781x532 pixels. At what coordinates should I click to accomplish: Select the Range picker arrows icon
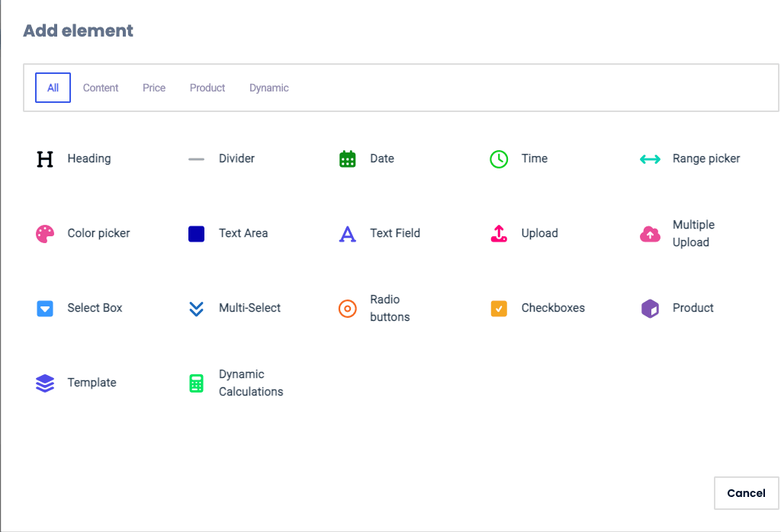650,159
